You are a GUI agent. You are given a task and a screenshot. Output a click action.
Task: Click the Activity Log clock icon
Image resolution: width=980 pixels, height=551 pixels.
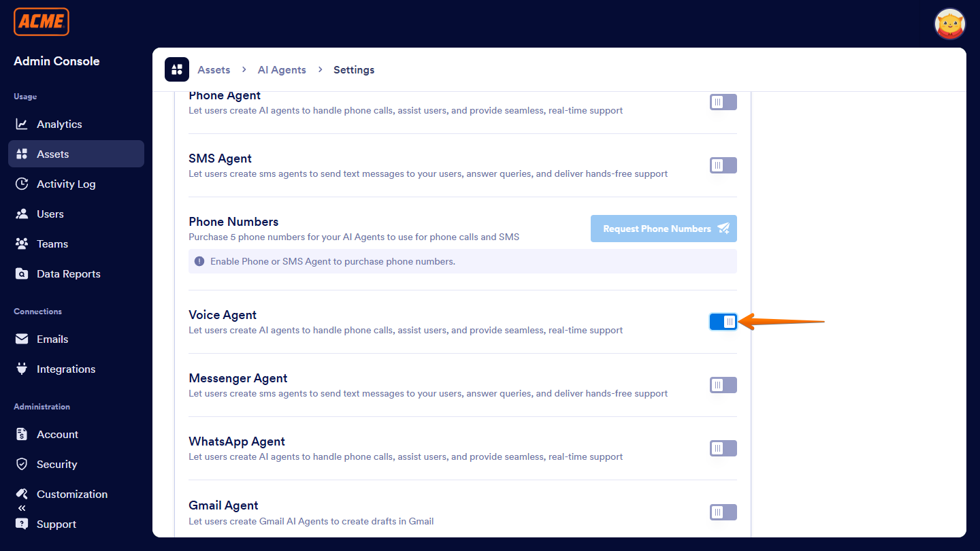(22, 184)
